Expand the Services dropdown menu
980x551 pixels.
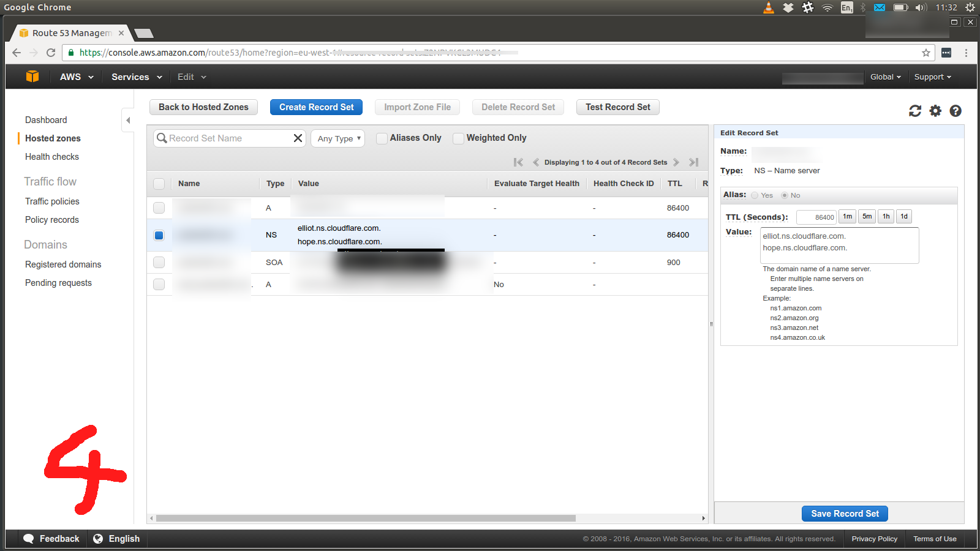tap(137, 77)
